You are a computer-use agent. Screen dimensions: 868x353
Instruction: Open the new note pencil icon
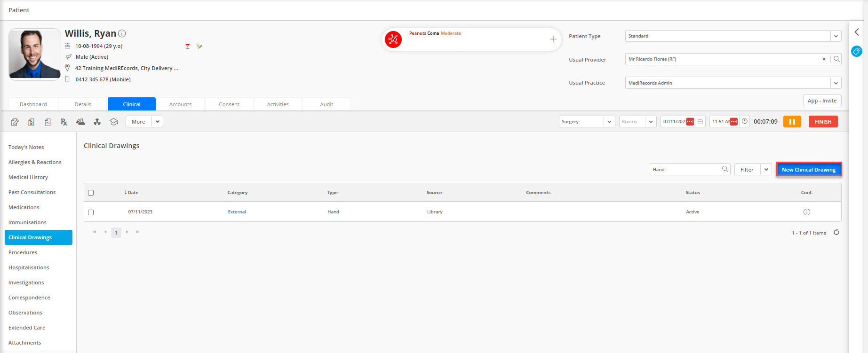(15, 122)
